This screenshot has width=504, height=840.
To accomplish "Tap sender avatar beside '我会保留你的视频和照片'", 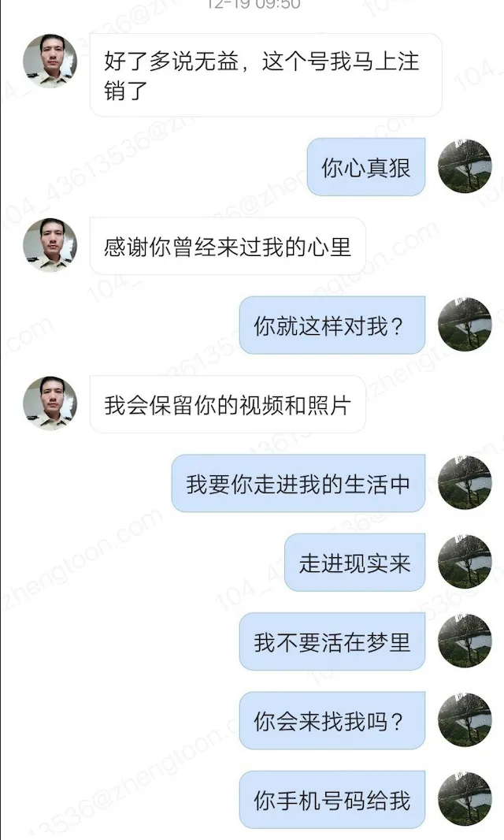I will pyautogui.click(x=50, y=403).
